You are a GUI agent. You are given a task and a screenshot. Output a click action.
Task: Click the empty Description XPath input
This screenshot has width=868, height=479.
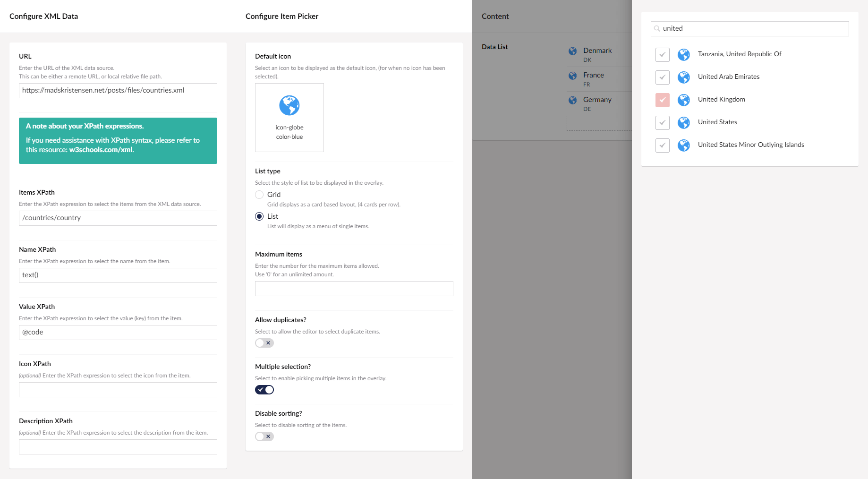(x=118, y=447)
